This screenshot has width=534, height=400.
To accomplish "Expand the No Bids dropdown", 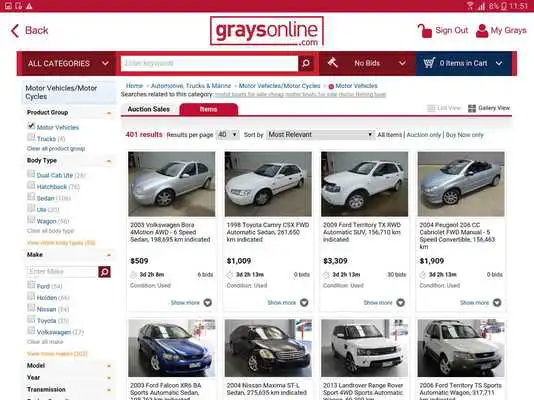I will tap(367, 63).
